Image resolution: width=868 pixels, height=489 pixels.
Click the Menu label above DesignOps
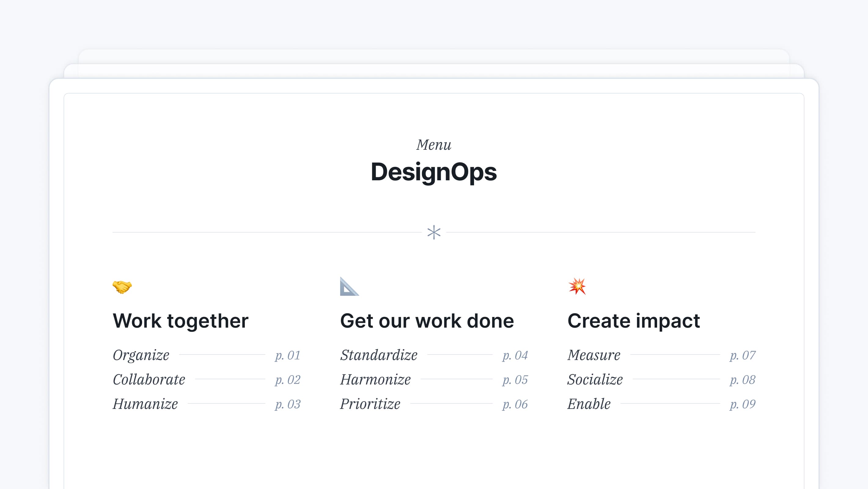click(434, 145)
